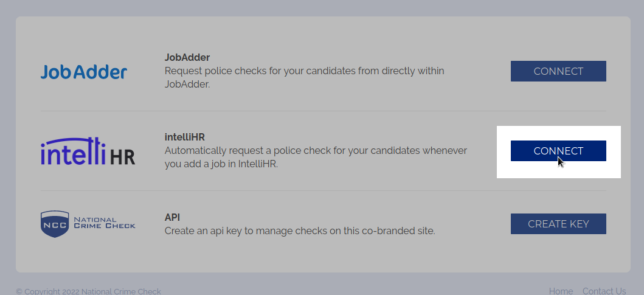Select the intelliHR heading text

[x=185, y=137]
